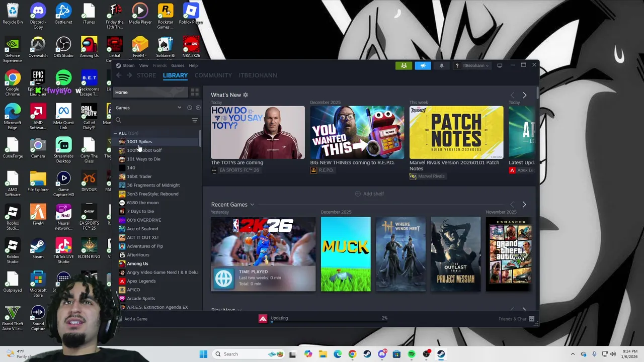The height and width of the screenshot is (362, 644).
Task: Toggle ready-to-play filter icon
Action: pos(198,108)
